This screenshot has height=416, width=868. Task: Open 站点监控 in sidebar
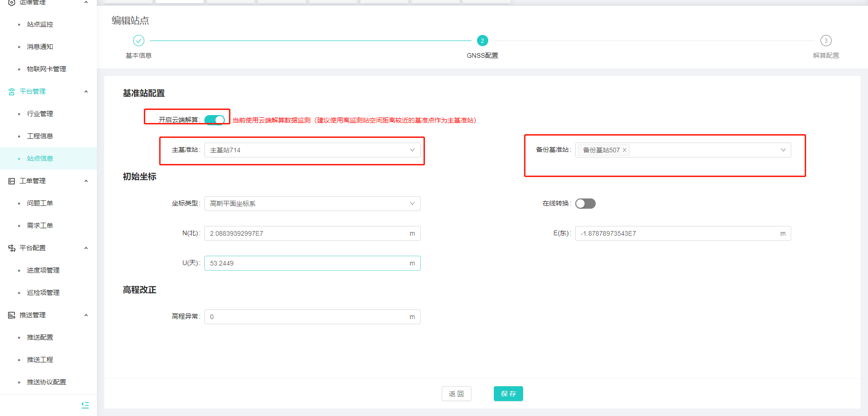(40, 24)
